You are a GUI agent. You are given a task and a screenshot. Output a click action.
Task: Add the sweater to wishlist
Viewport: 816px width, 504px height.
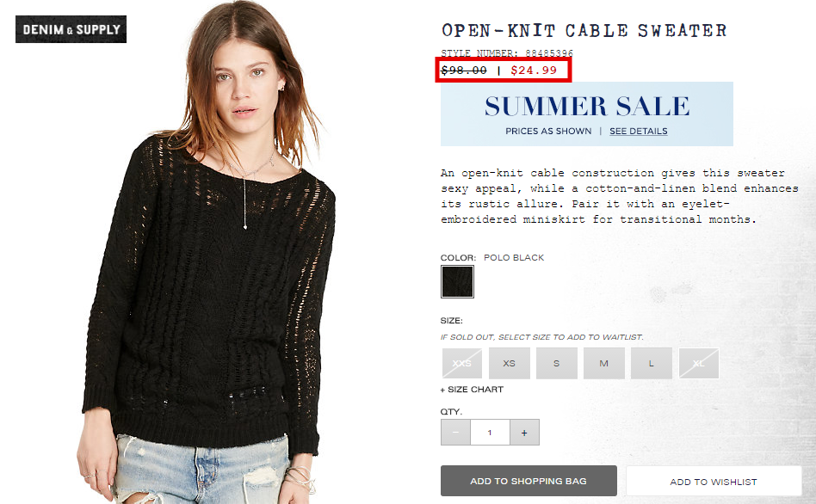(714, 482)
